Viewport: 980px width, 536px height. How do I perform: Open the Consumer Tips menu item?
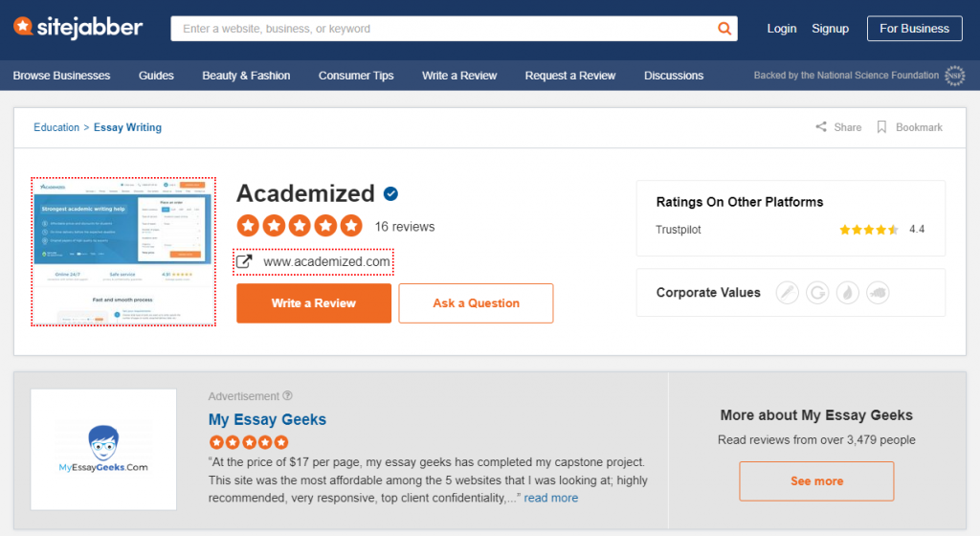click(x=356, y=76)
